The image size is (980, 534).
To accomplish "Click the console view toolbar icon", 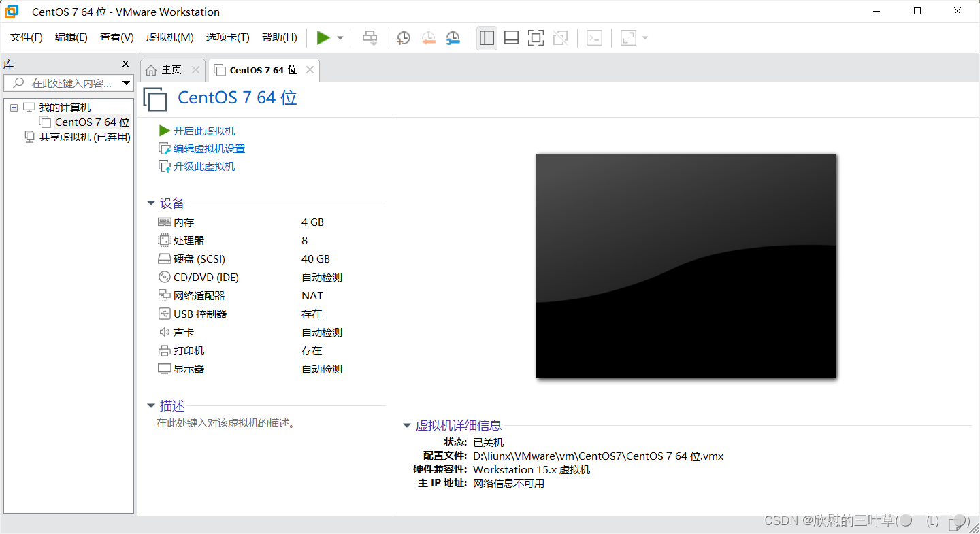I will [x=594, y=37].
